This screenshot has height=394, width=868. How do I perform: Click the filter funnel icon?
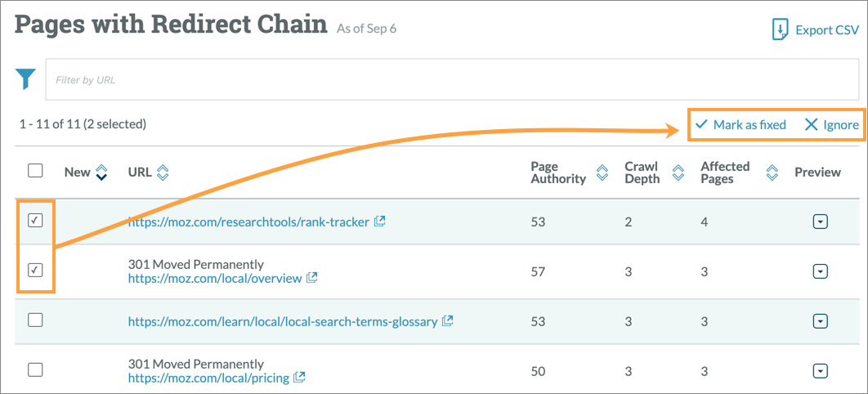26,79
